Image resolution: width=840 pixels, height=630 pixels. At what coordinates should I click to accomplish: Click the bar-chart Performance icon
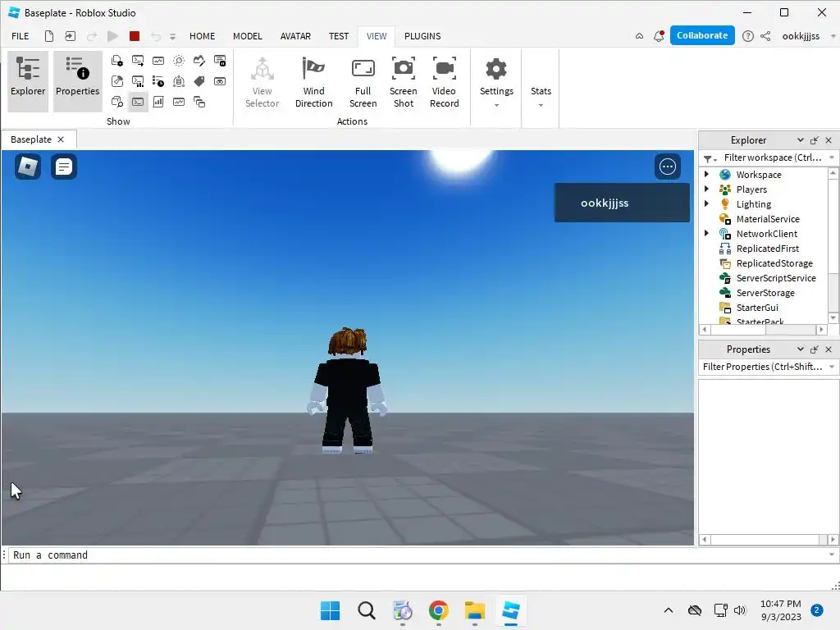pos(158,102)
